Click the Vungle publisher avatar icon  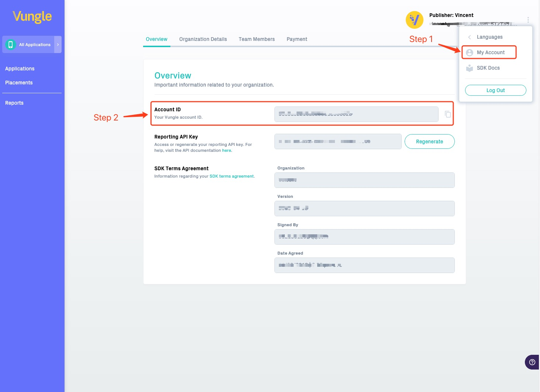point(415,20)
